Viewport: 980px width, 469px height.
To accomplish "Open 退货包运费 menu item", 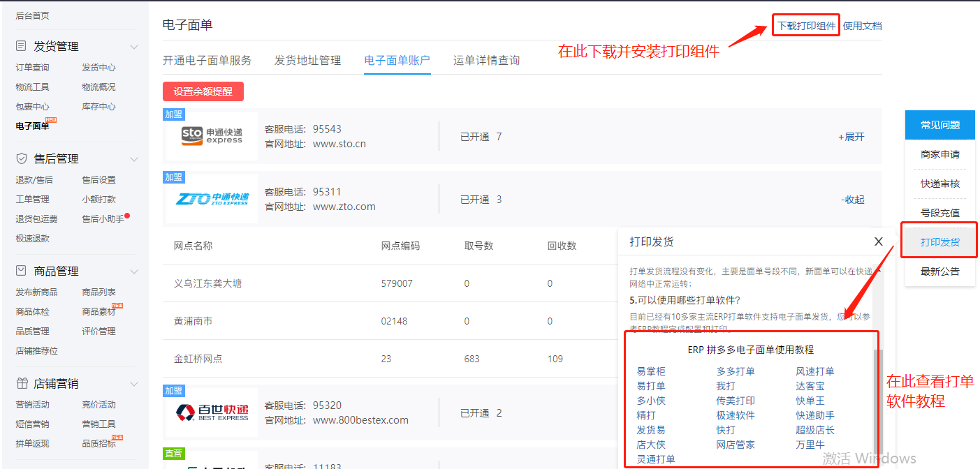I will pyautogui.click(x=36, y=219).
